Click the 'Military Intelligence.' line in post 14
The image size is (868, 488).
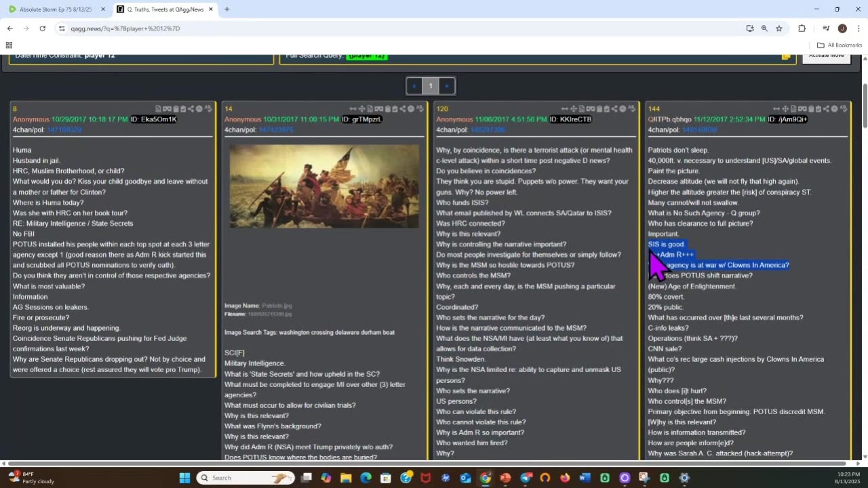pyautogui.click(x=255, y=363)
